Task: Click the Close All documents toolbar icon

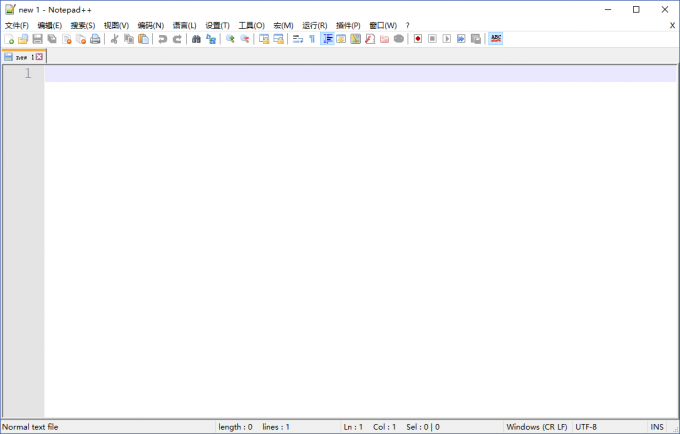Action: click(x=81, y=39)
